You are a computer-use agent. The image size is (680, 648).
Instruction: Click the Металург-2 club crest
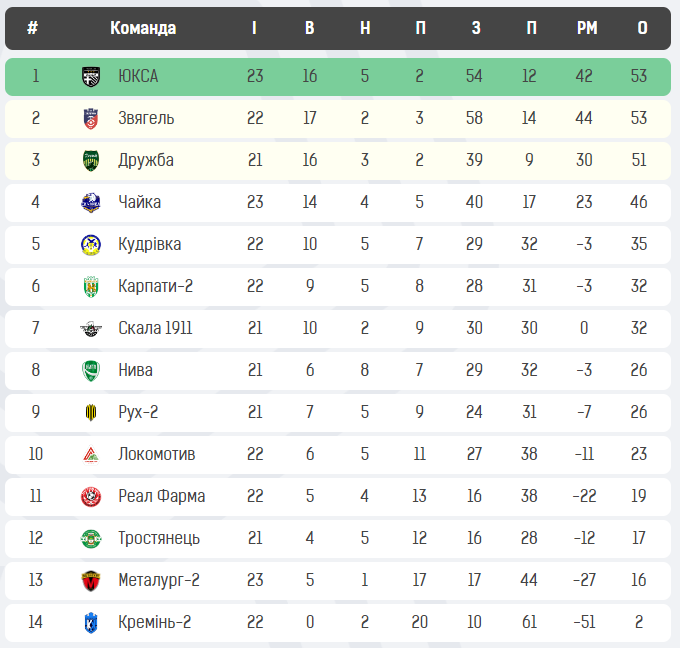tap(91, 580)
